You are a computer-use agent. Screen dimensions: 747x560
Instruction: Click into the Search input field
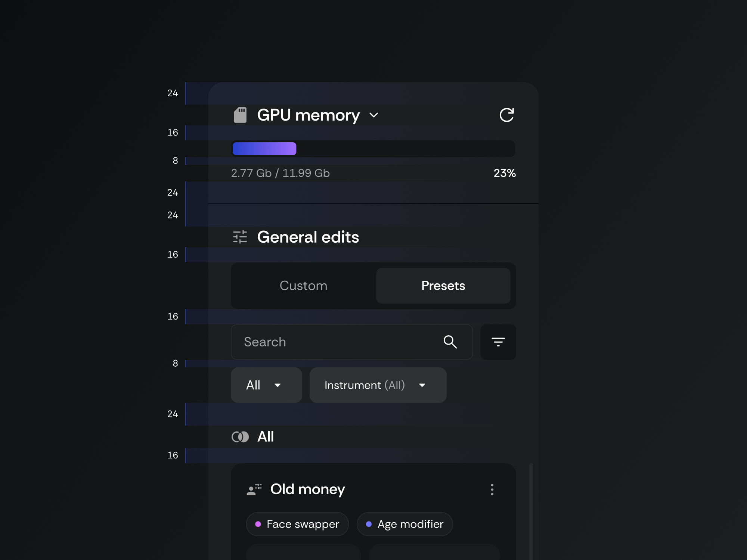[336, 342]
